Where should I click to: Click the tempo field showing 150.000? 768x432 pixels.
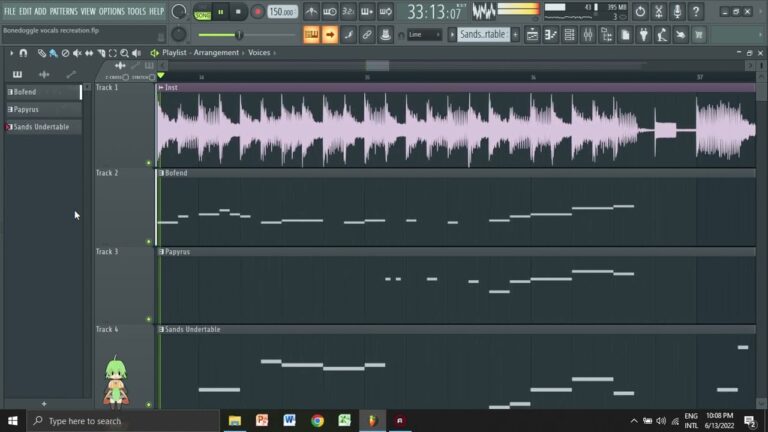283,12
